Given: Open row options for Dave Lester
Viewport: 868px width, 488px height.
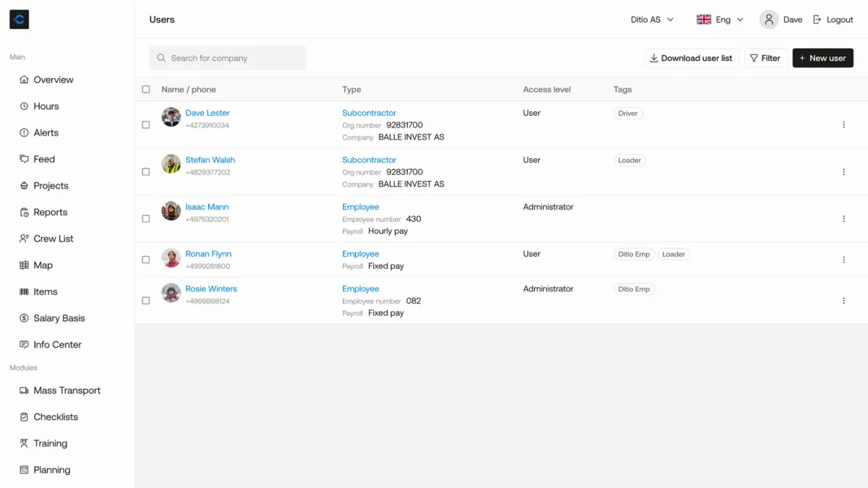Looking at the screenshot, I should pyautogui.click(x=843, y=125).
